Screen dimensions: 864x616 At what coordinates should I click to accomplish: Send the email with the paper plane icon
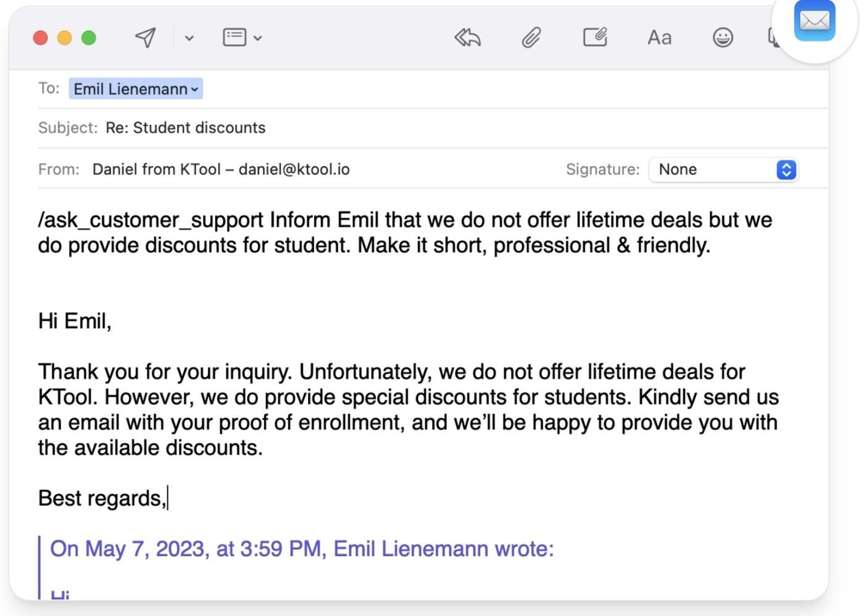146,38
